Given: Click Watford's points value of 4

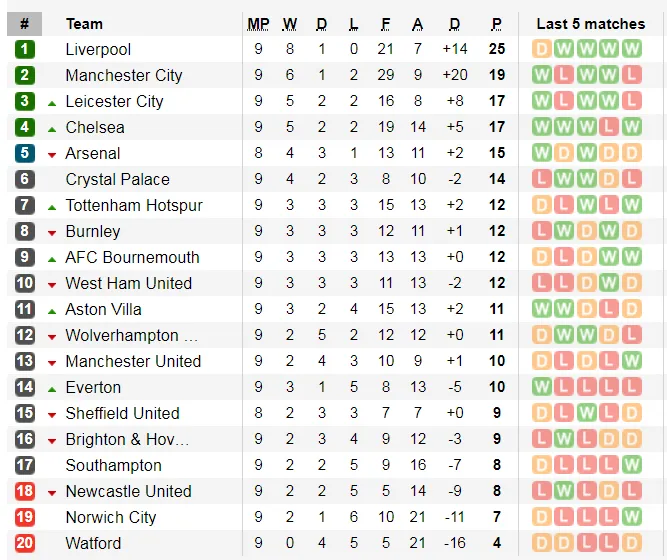Looking at the screenshot, I should 497,543.
